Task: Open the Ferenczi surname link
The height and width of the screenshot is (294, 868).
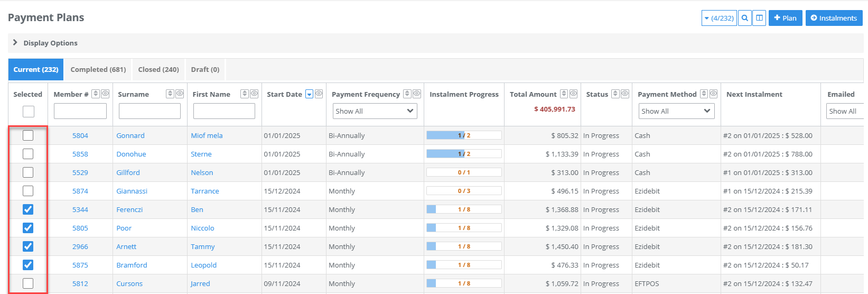Action: [x=129, y=209]
